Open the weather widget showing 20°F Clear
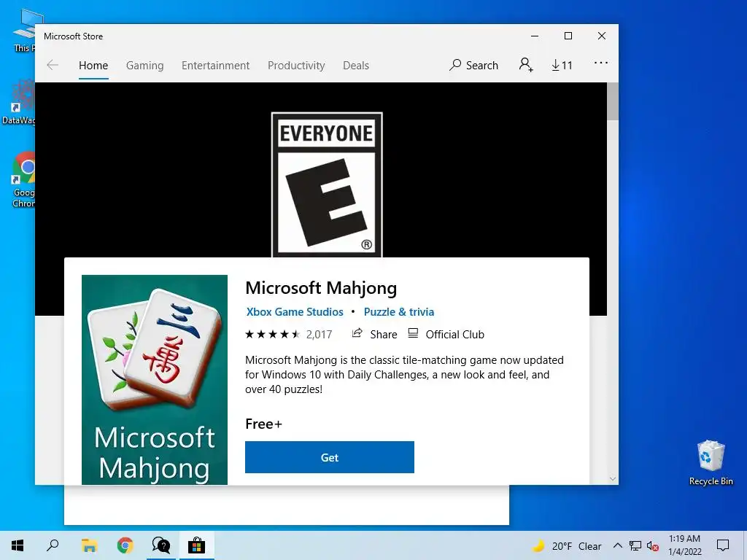This screenshot has width=747, height=560. pos(567,546)
